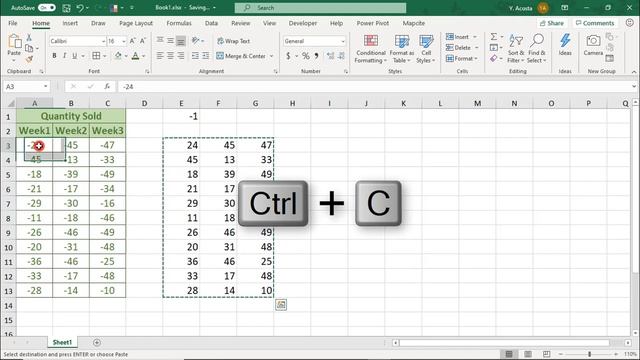The width and height of the screenshot is (640, 360).
Task: Open the Format cells dropdown
Action: point(476,59)
